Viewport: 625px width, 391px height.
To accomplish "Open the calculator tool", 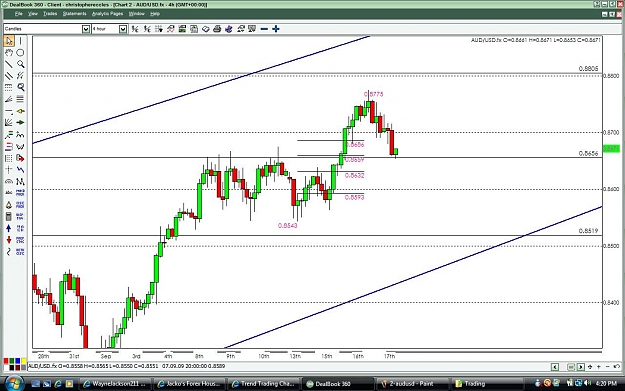I will pos(9,217).
